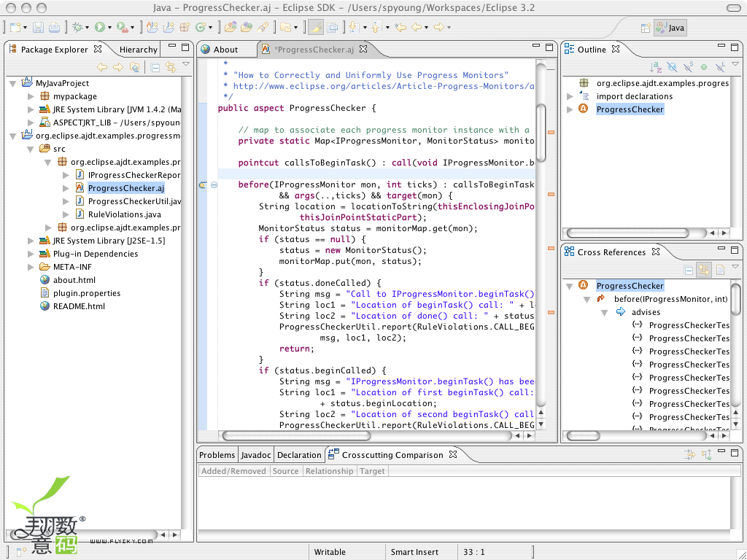747x560 pixels.
Task: Switch to the Javadoc tab
Action: pyautogui.click(x=256, y=455)
